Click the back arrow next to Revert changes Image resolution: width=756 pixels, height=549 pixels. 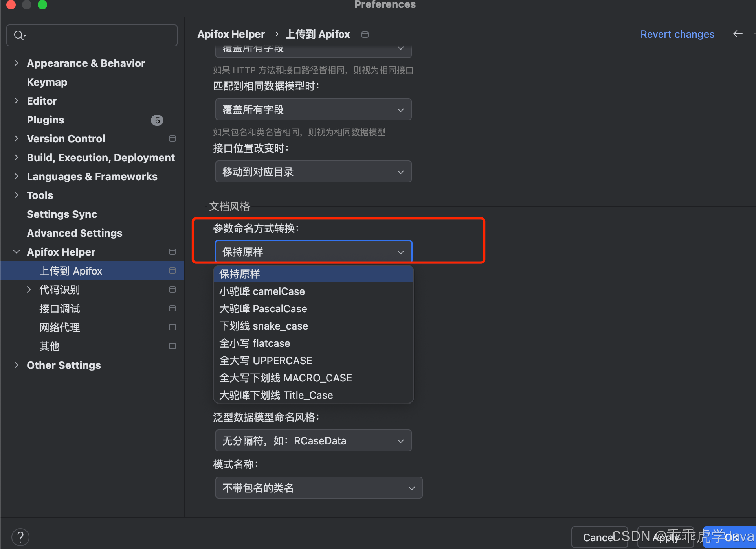tap(738, 34)
